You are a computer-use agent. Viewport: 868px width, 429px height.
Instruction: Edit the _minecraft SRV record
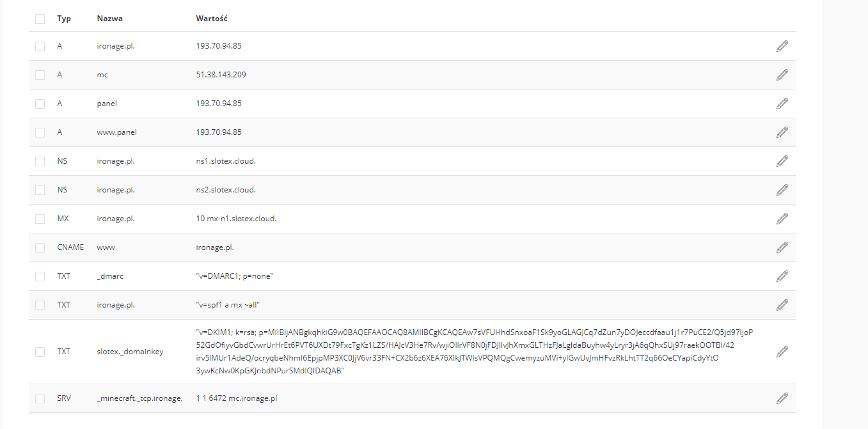pyautogui.click(x=782, y=398)
